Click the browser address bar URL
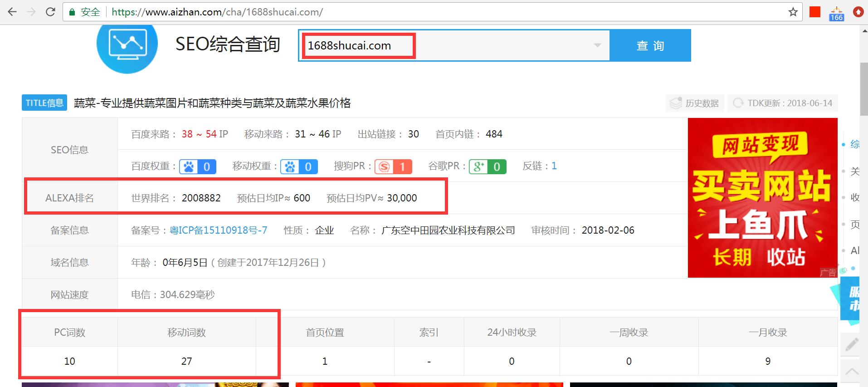 pyautogui.click(x=217, y=12)
